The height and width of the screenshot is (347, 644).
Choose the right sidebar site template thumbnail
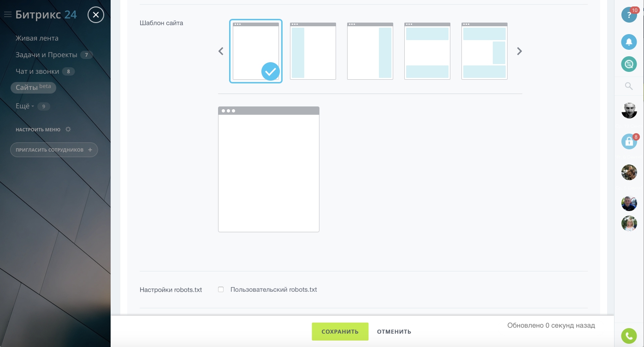pyautogui.click(x=370, y=51)
